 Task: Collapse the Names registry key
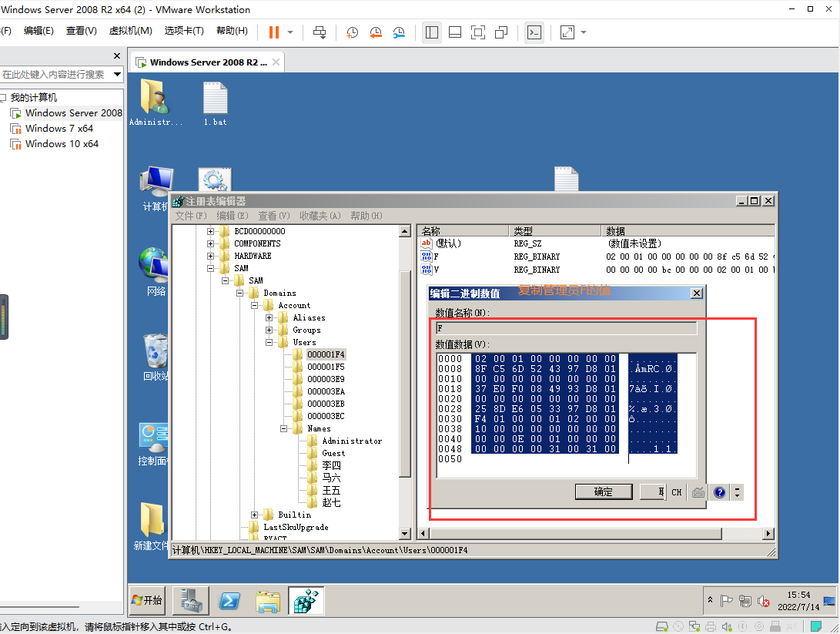[283, 429]
